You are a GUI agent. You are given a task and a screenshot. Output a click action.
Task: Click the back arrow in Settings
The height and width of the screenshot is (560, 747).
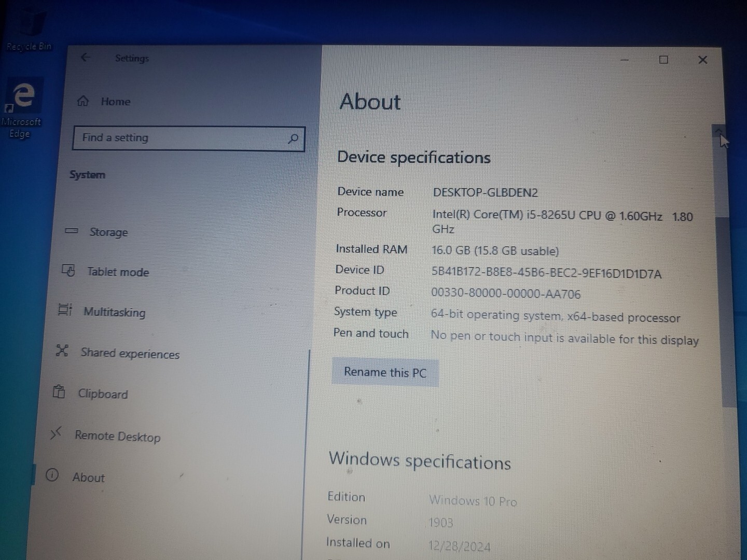coord(86,58)
